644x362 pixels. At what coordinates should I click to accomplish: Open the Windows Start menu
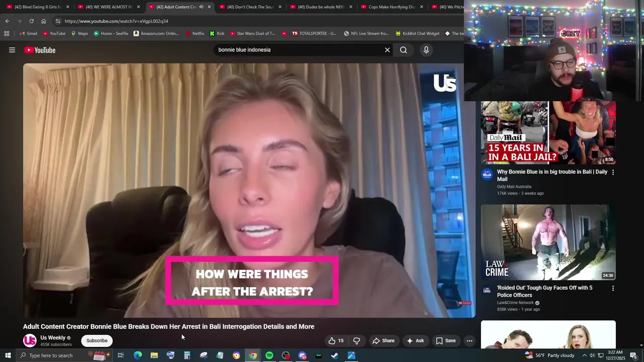tap(8, 355)
